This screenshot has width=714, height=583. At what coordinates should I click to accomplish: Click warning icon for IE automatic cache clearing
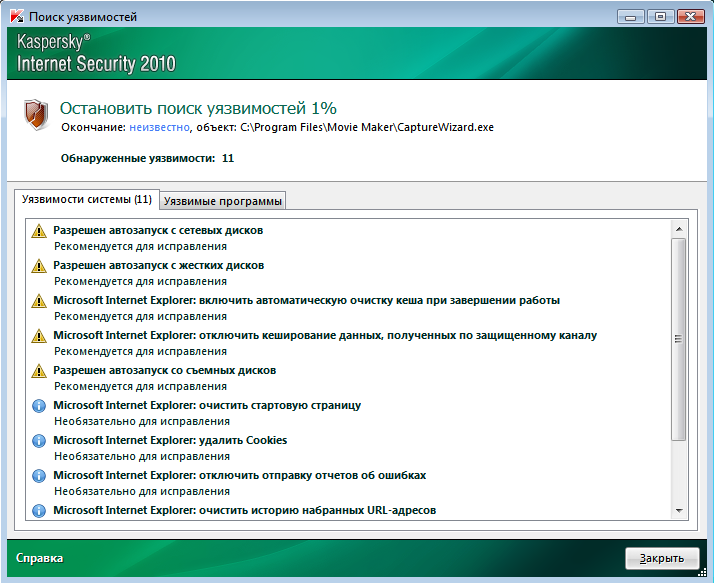point(39,301)
